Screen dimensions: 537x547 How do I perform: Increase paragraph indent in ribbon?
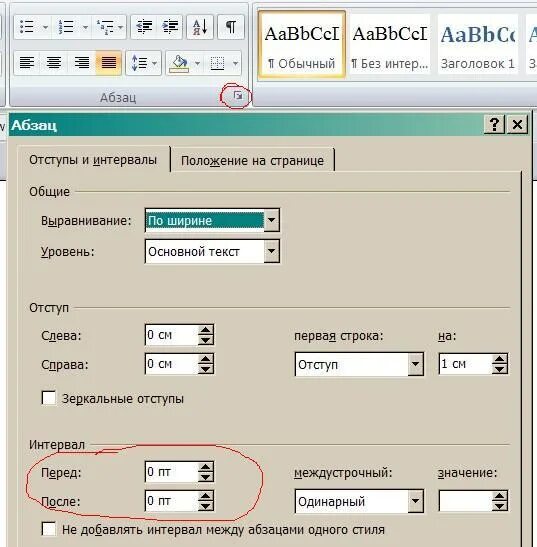(x=170, y=27)
